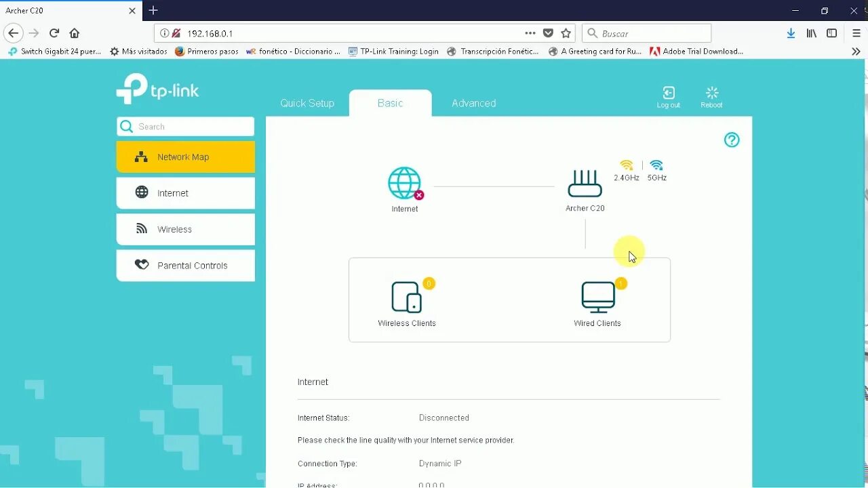Go back with browser back arrow
The image size is (868, 488).
(14, 33)
